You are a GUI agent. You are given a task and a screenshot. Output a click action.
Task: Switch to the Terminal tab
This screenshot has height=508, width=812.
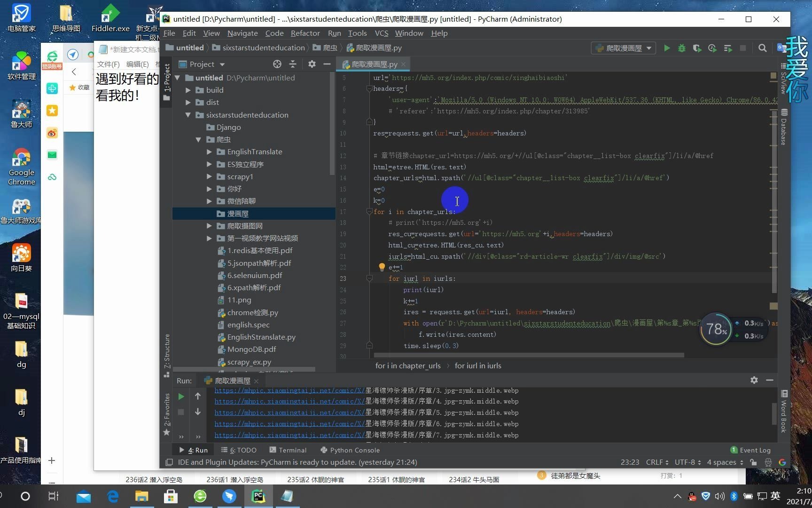(288, 450)
